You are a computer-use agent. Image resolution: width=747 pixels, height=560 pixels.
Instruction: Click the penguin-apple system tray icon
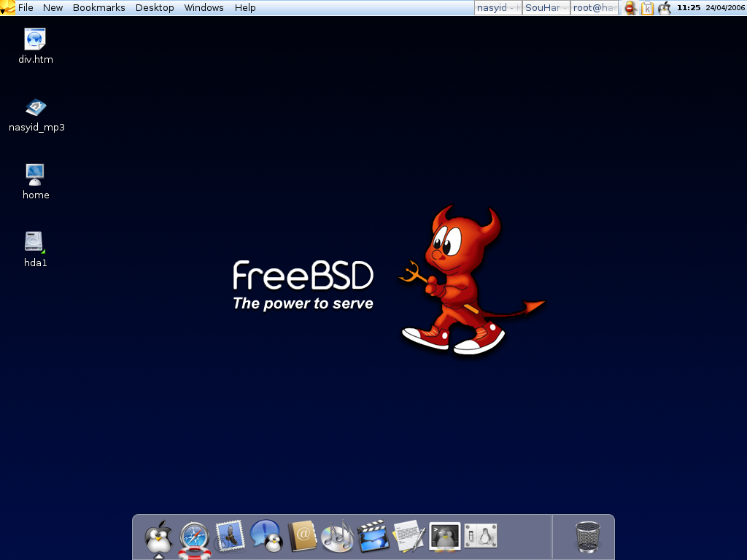(664, 8)
